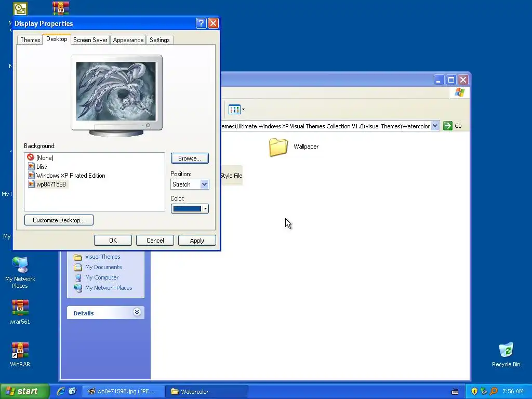Switch to the Appearance tab
532x399 pixels.
tap(128, 39)
